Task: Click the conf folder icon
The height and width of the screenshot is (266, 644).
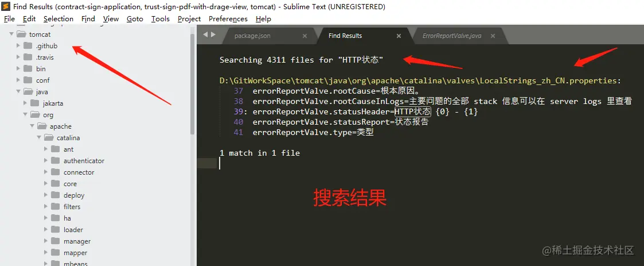Action: click(28, 80)
